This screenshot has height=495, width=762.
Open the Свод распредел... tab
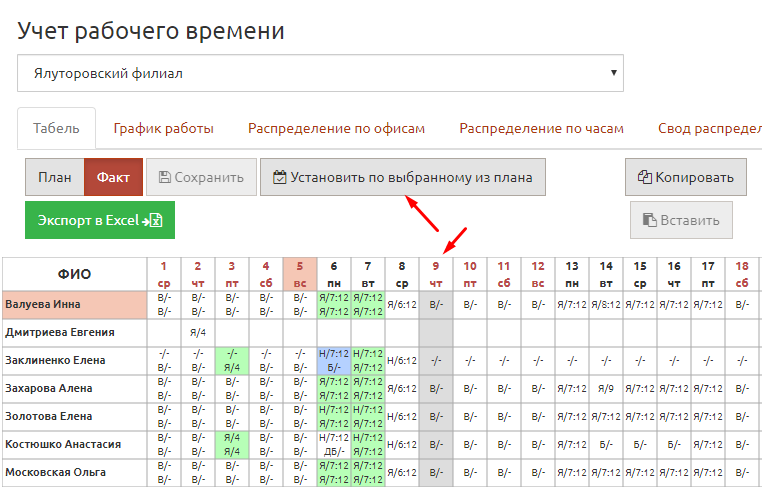pos(710,128)
